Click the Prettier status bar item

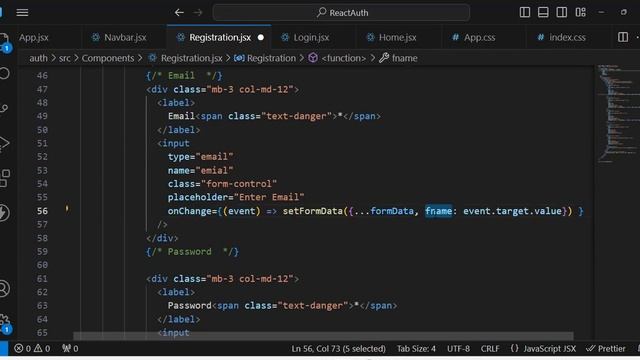(x=606, y=349)
